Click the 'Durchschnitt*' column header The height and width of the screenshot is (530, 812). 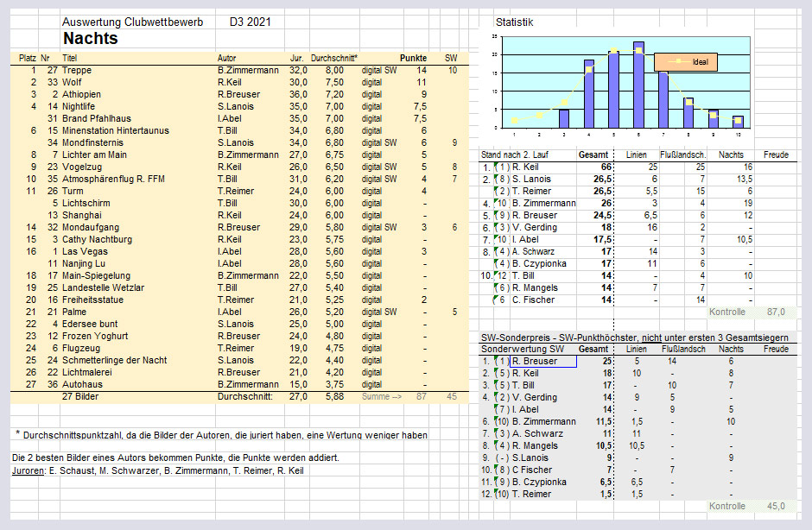(334, 58)
